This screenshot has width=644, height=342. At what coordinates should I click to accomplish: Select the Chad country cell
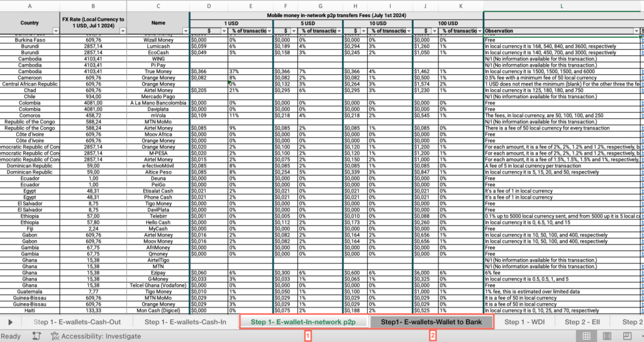click(x=30, y=91)
